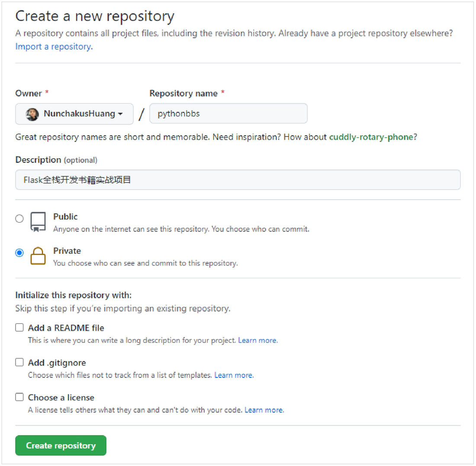Use the cuddly-rotary-phone name suggestion
The height and width of the screenshot is (466, 476).
371,137
